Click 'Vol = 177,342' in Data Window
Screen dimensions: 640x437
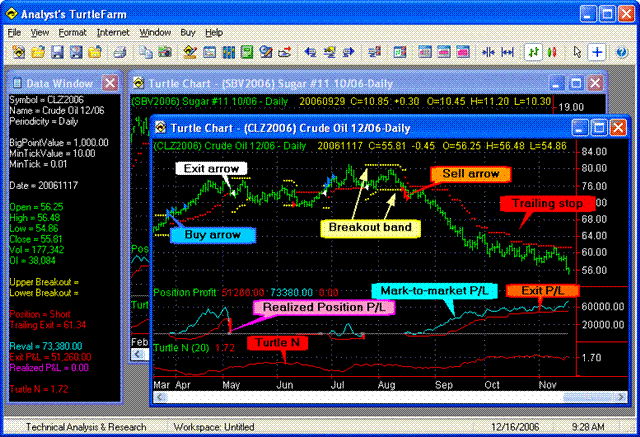37,250
